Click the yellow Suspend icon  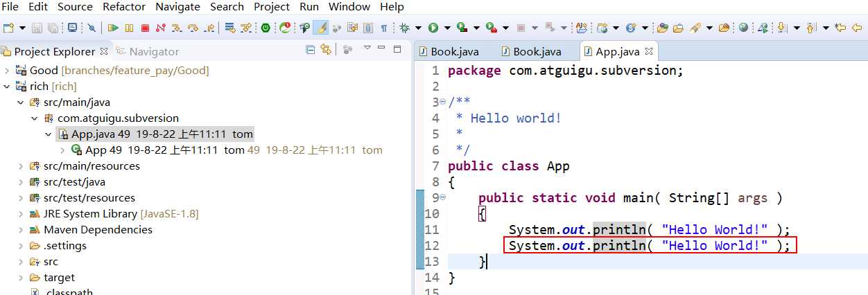(129, 28)
